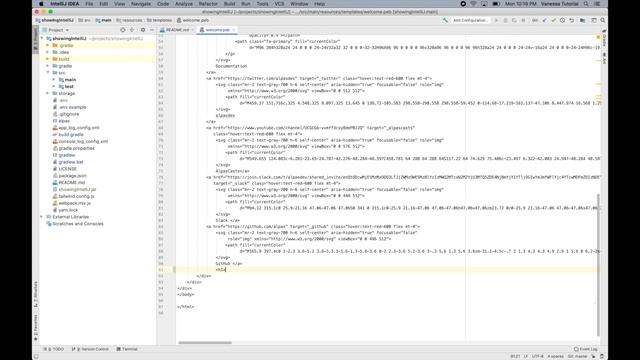Expand External Libraries node
Viewport: 640px width, 360px height.
point(42,217)
